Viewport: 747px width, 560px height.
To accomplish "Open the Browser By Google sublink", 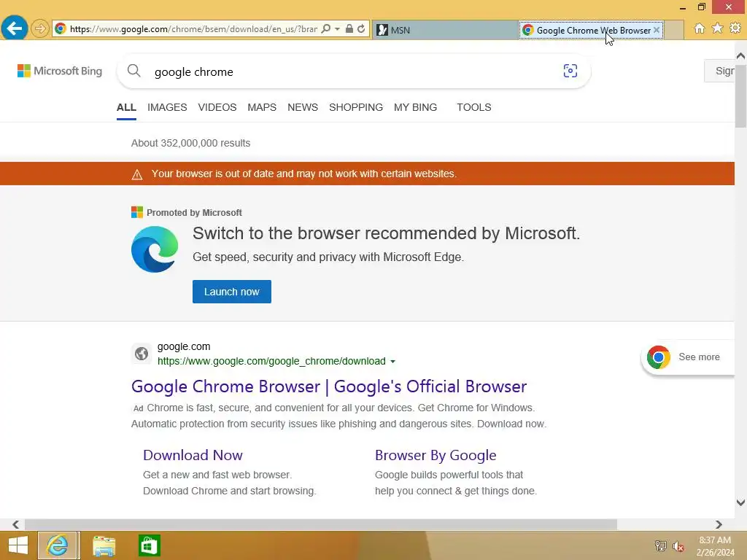I will (x=436, y=455).
